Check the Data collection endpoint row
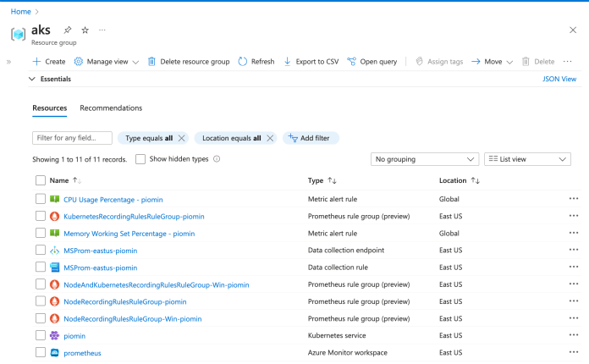Screen dimensions: 589x364 (41, 250)
